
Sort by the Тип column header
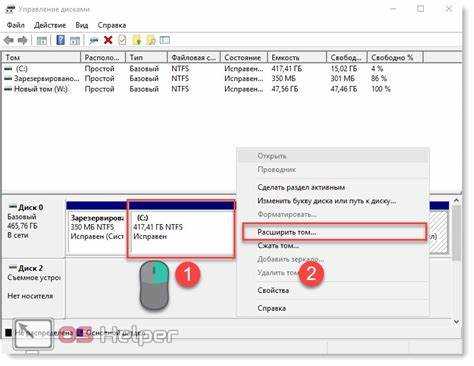[x=146, y=57]
